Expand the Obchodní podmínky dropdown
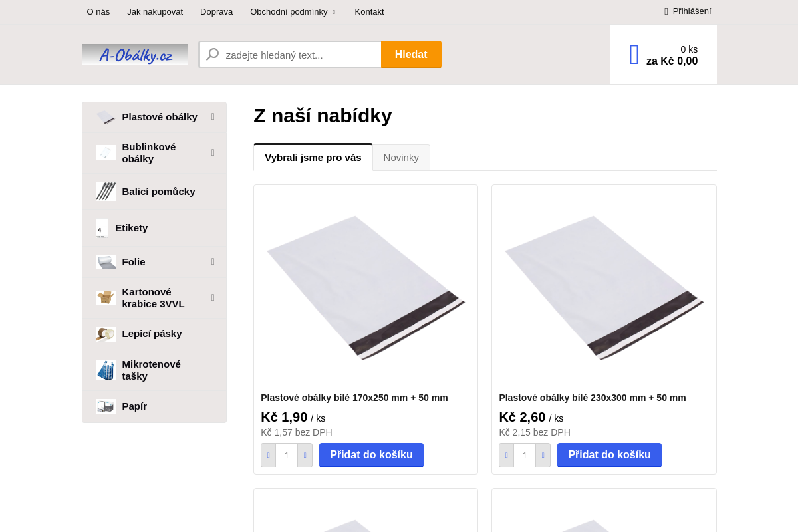This screenshot has width=798, height=532. click(293, 11)
